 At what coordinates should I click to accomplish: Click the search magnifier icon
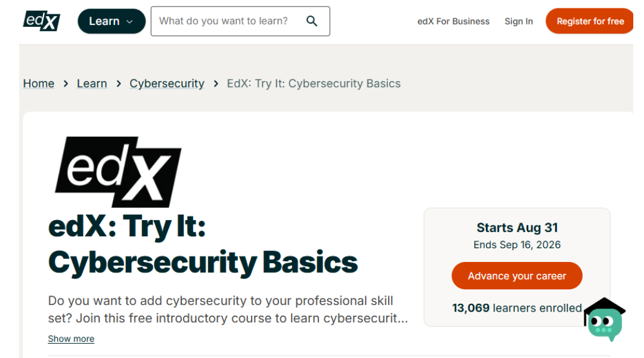(312, 21)
